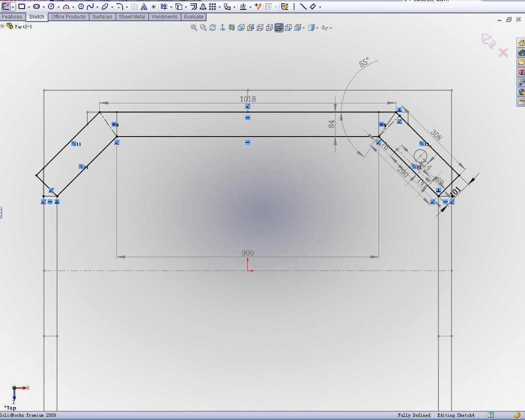Select the Spline tool
The height and width of the screenshot is (420, 525).
(x=90, y=7)
